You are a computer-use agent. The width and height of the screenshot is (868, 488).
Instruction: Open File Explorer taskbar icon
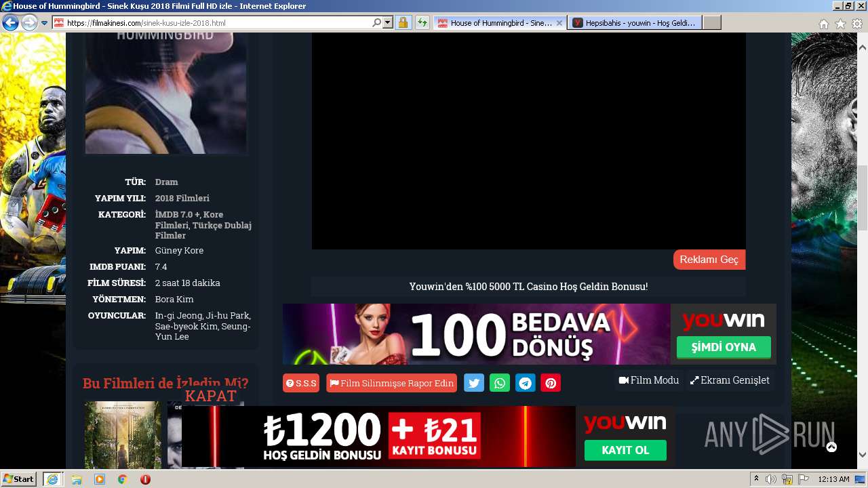pos(77,479)
